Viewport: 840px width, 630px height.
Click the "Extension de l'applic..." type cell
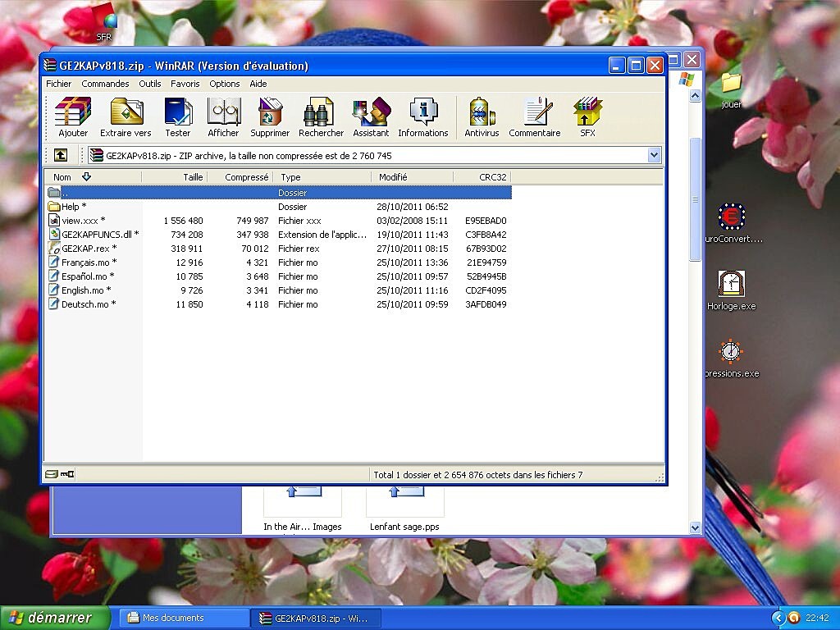(322, 235)
